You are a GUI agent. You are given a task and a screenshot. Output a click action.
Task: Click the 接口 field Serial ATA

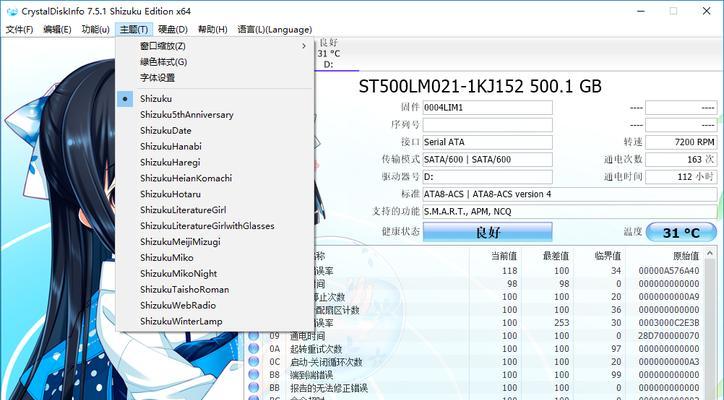488,142
